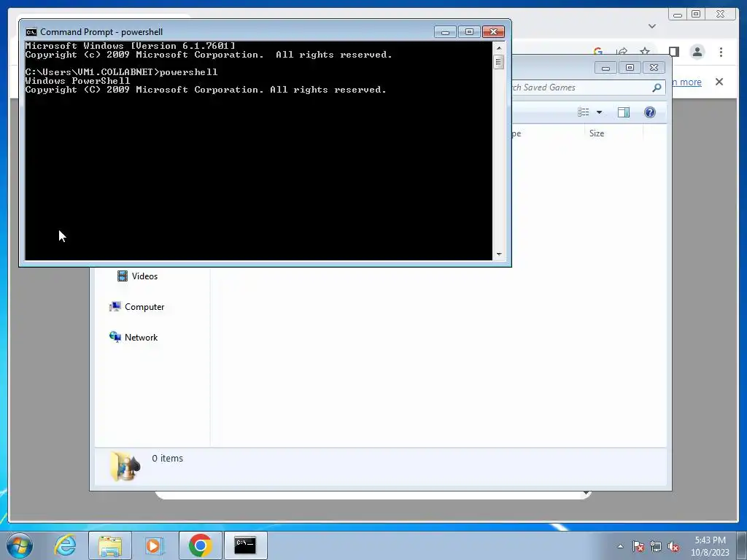Close the Command Prompt window
Image resolution: width=747 pixels, height=560 pixels.
494,32
